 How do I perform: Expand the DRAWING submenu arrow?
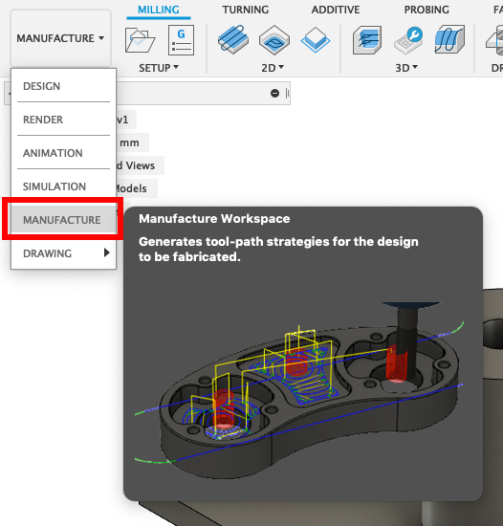point(107,253)
